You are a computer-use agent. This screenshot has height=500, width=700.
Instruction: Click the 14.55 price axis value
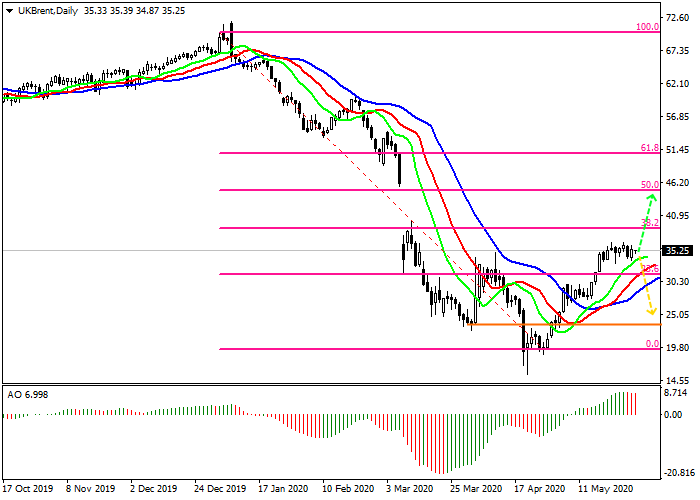[x=678, y=380]
